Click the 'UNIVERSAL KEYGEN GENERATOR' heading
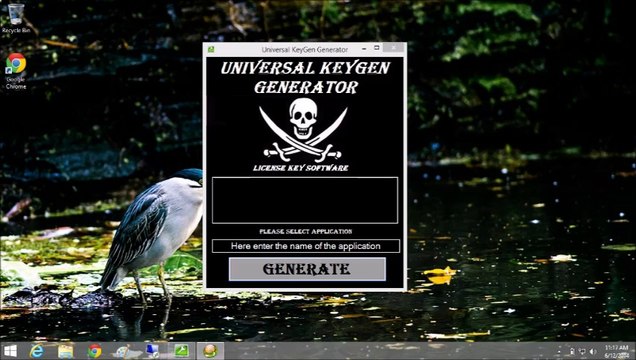 [x=305, y=77]
